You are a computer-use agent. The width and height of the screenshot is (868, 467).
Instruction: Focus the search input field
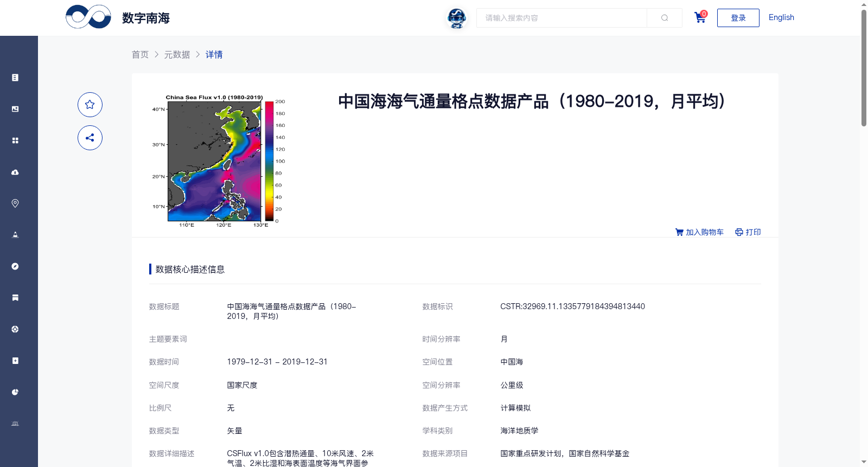tap(561, 18)
